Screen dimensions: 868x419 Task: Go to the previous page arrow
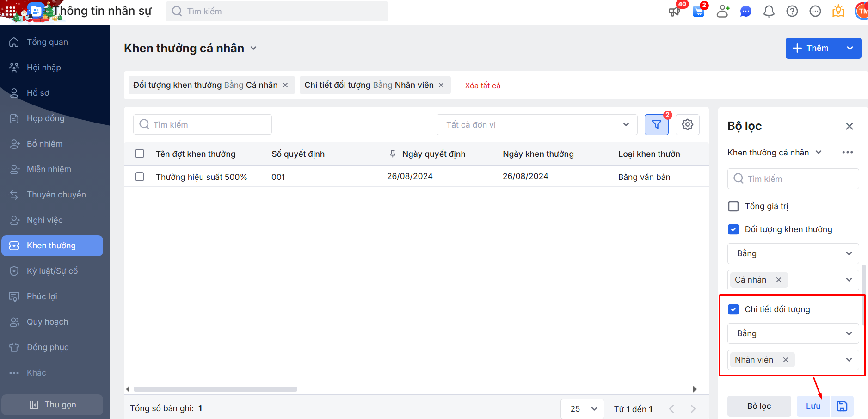(x=671, y=409)
